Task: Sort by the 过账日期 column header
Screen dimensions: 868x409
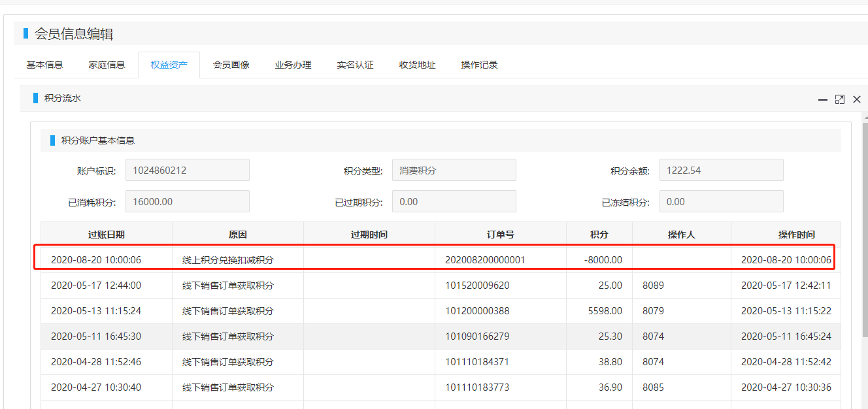Action: click(107, 235)
